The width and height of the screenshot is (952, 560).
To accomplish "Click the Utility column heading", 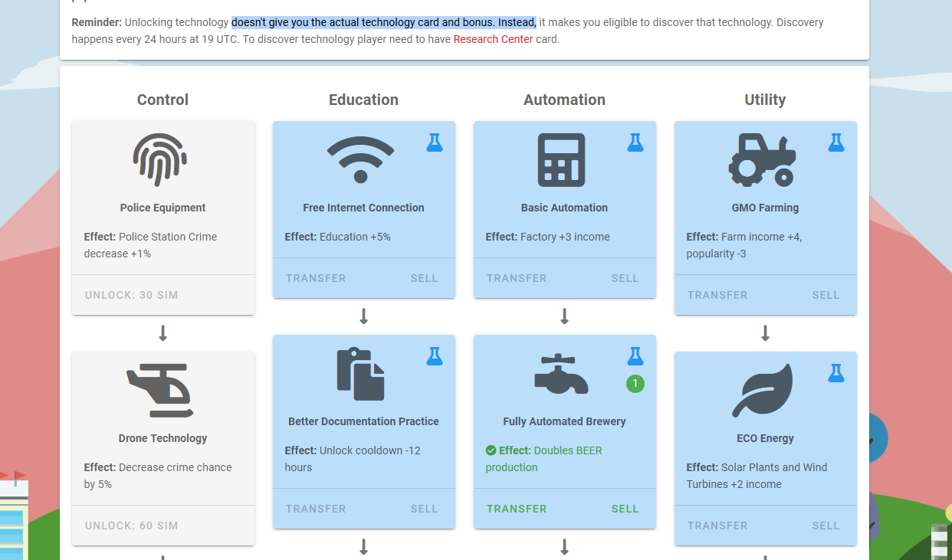I will [x=765, y=100].
